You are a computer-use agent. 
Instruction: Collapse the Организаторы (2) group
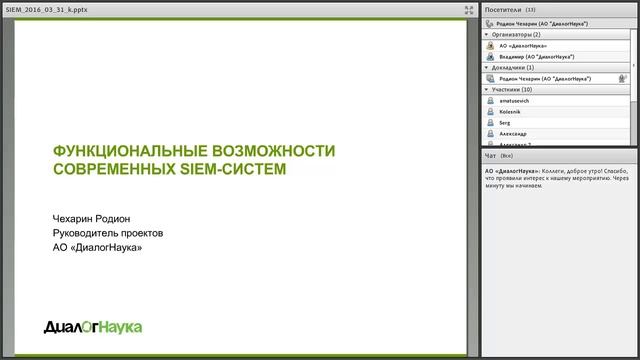(x=486, y=35)
